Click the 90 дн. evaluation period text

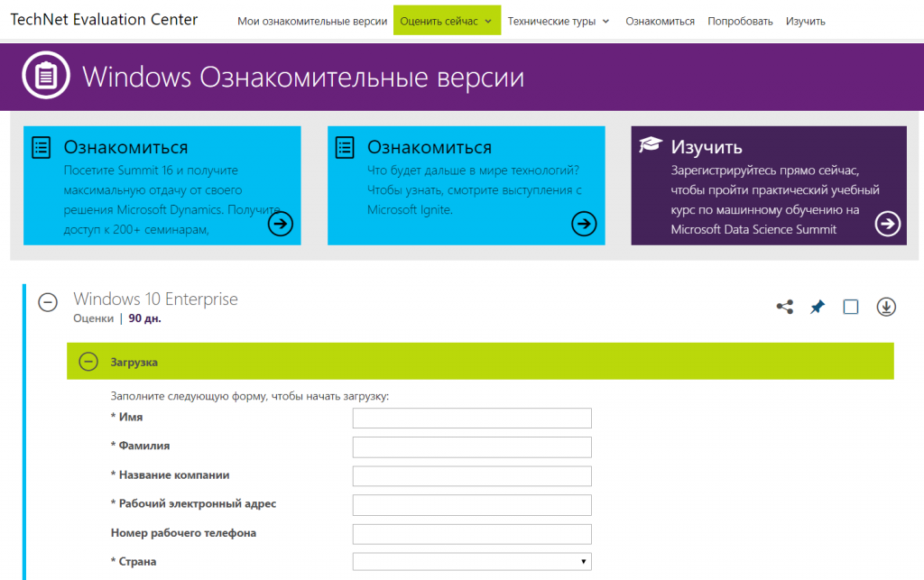(x=145, y=318)
